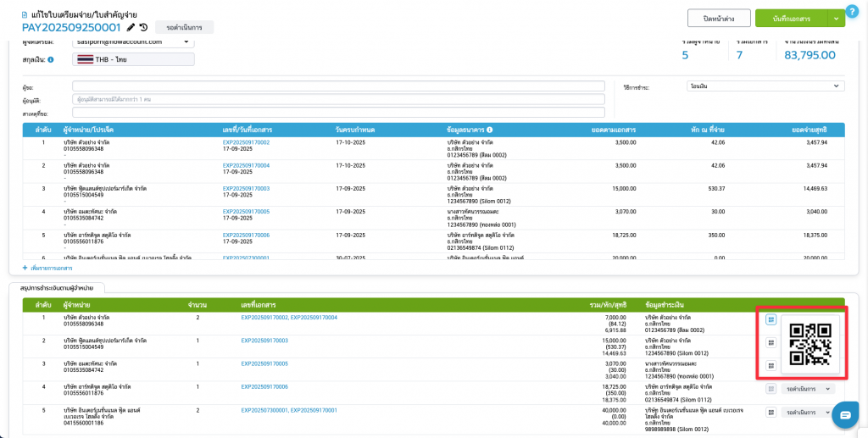Screen dimensions: 868x438
Task: Click QR code icon for first vendor row
Action: pyautogui.click(x=771, y=319)
